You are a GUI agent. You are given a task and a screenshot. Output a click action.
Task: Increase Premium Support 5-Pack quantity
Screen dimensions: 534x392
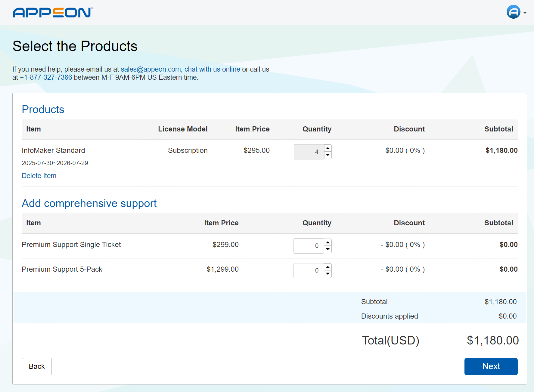pos(328,267)
